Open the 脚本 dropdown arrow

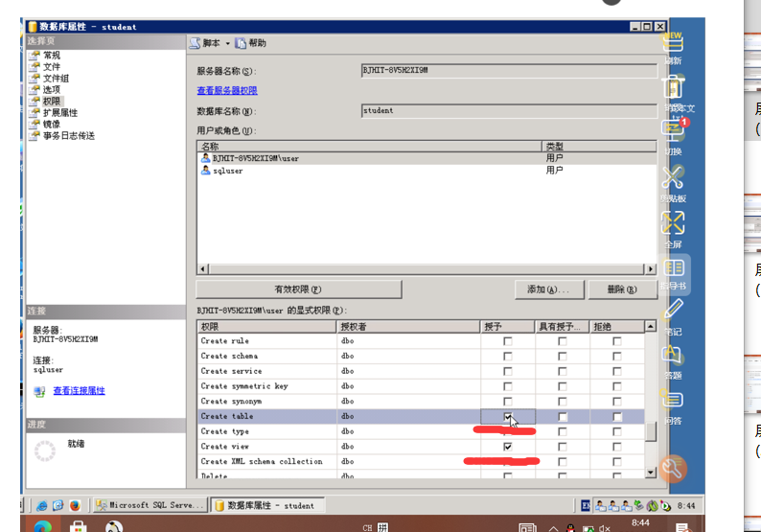pyautogui.click(x=227, y=44)
